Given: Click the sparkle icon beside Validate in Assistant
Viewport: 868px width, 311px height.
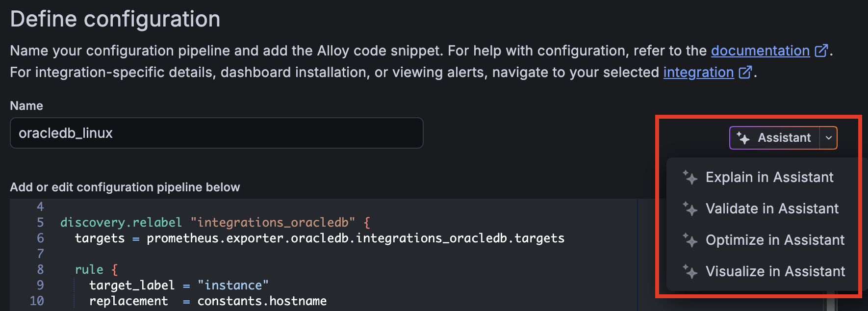Looking at the screenshot, I should coord(690,209).
